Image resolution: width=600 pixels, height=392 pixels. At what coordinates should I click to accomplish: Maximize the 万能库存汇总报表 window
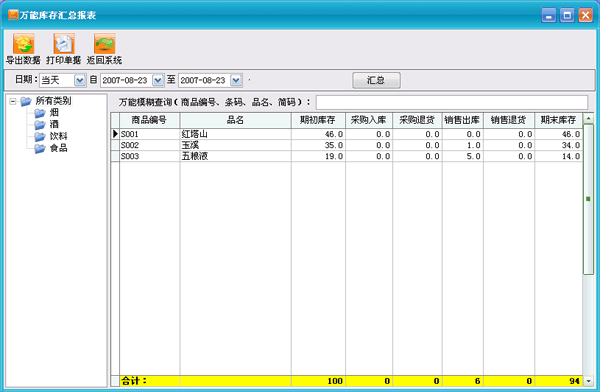click(x=567, y=15)
